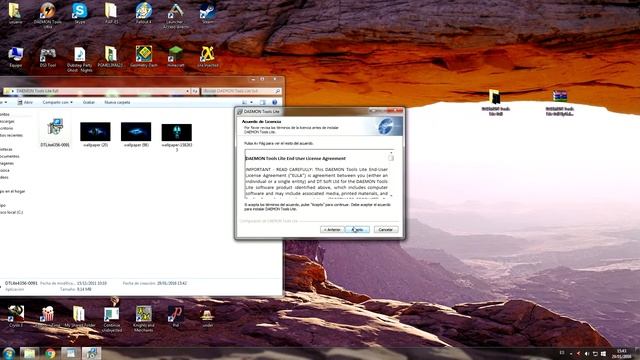
Task: Switch to the installer taskbar button
Action: (x=91, y=353)
